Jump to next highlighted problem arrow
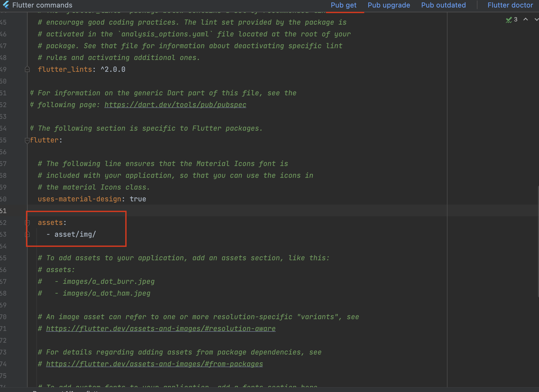The width and height of the screenshot is (539, 392). point(536,19)
